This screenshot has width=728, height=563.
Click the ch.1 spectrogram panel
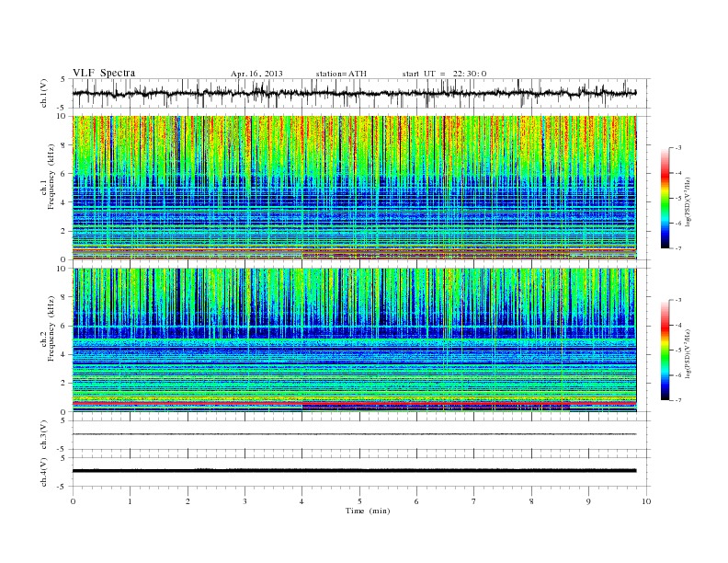(x=355, y=188)
